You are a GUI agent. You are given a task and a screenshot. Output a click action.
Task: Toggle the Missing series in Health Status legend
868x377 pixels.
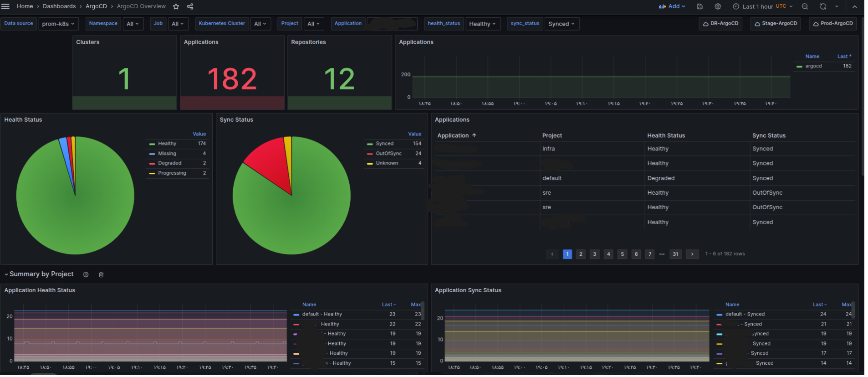(x=167, y=154)
